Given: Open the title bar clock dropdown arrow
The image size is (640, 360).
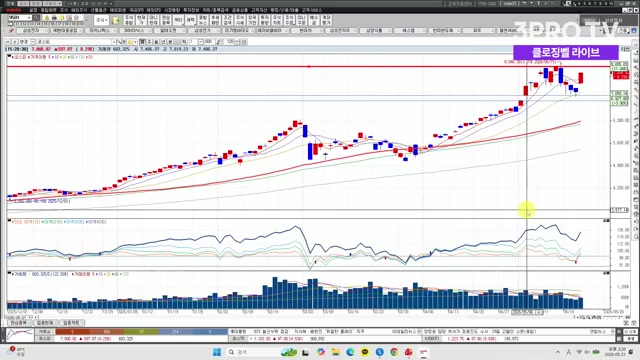Looking at the screenshot, I should click(x=111, y=3).
